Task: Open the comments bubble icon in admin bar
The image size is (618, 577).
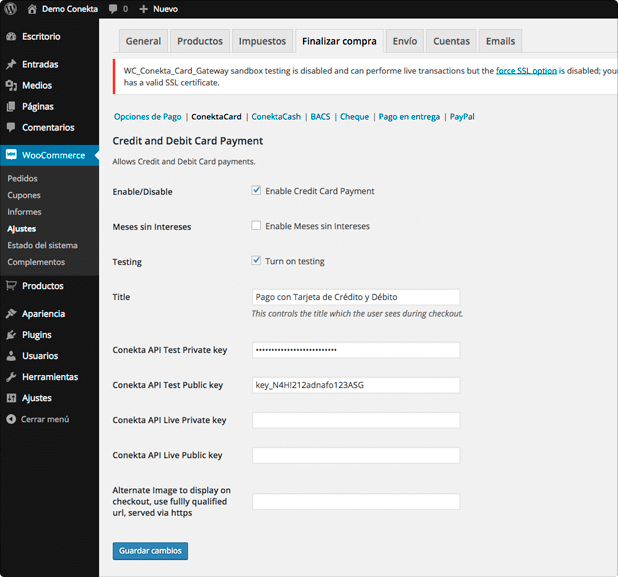Action: point(113,9)
